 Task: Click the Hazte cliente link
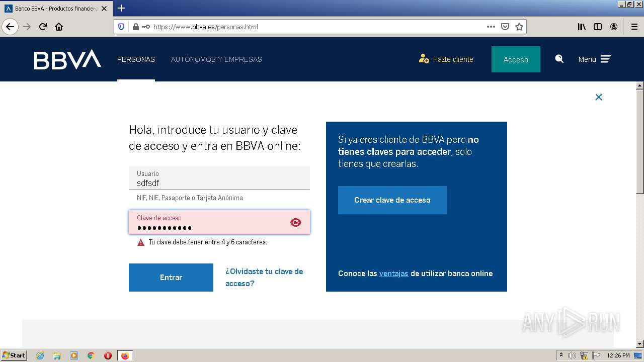click(x=446, y=59)
